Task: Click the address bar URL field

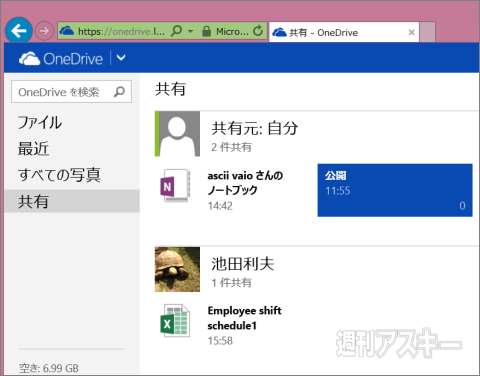Action: [x=122, y=31]
